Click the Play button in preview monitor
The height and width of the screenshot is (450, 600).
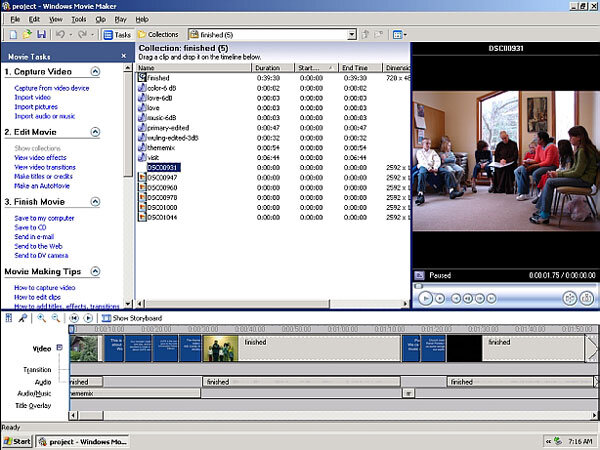pyautogui.click(x=425, y=298)
